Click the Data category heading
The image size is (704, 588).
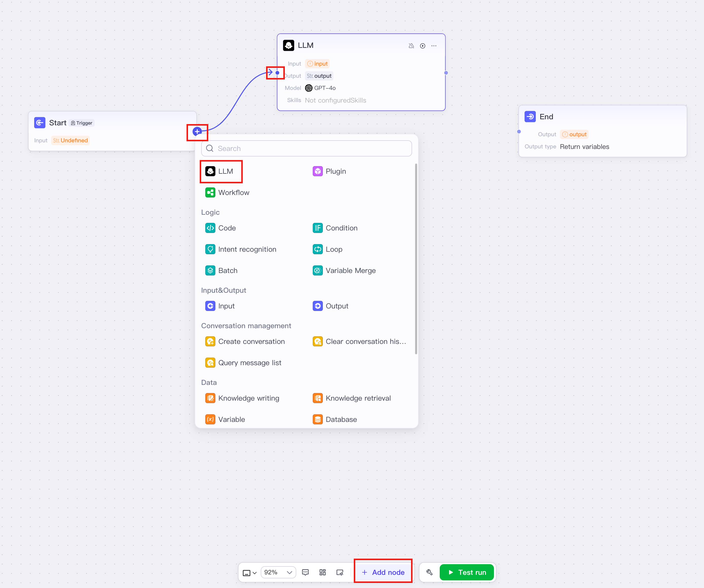pyautogui.click(x=209, y=383)
